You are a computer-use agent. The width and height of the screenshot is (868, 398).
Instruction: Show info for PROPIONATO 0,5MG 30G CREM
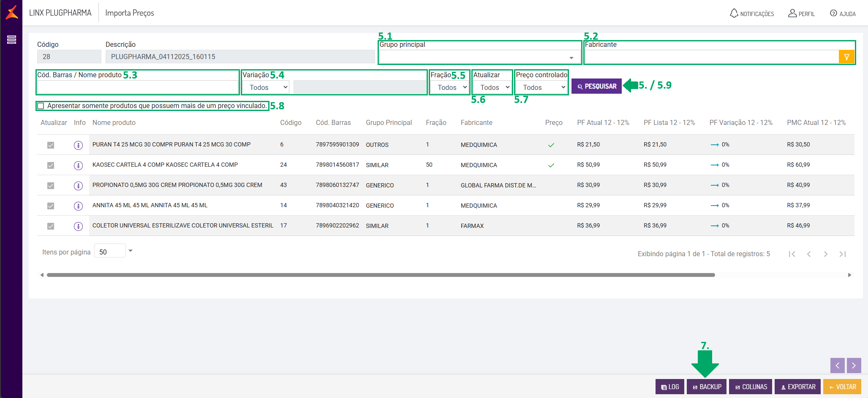tap(78, 186)
